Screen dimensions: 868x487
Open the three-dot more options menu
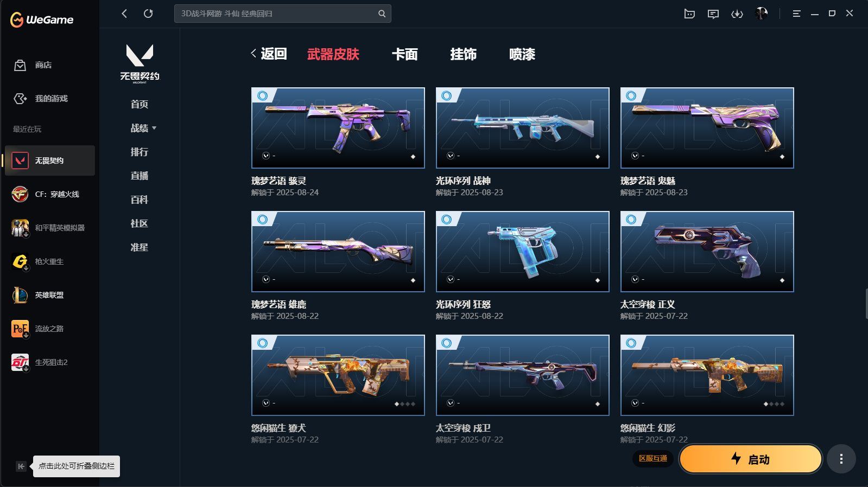841,459
